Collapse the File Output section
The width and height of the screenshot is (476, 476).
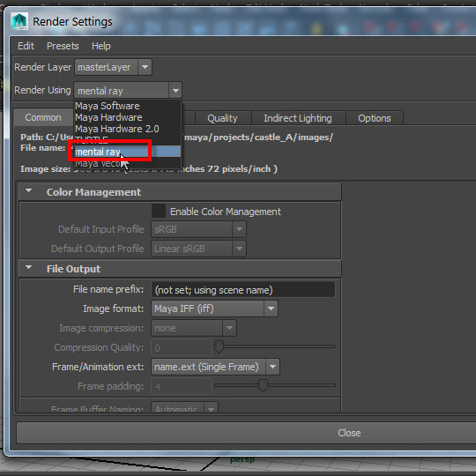(29, 267)
